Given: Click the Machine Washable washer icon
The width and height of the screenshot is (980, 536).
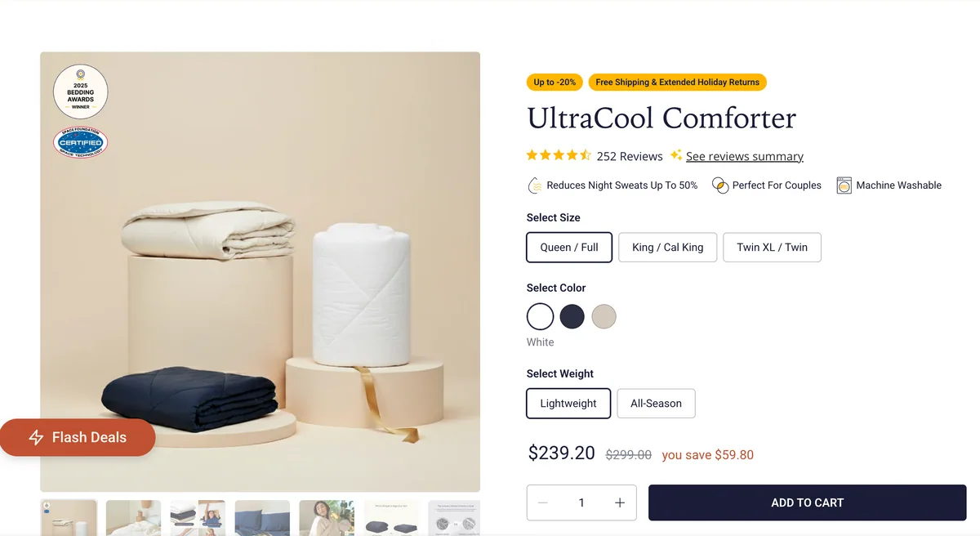Looking at the screenshot, I should click(844, 185).
